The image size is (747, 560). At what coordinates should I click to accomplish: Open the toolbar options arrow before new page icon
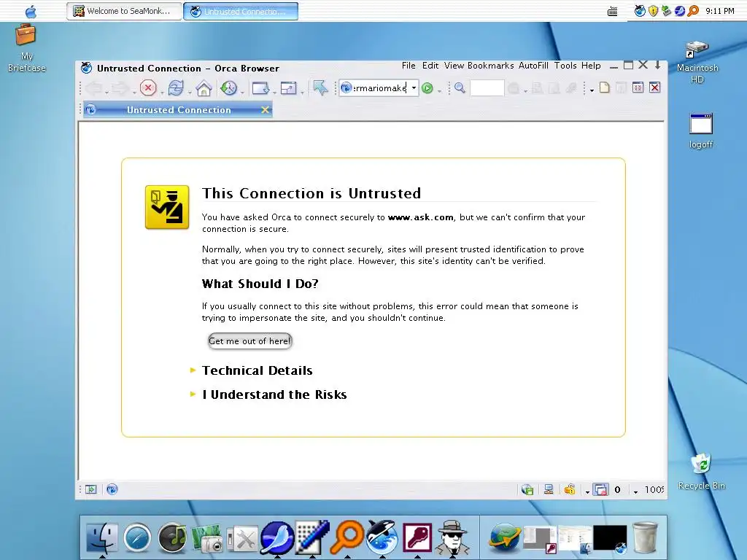[x=592, y=90]
